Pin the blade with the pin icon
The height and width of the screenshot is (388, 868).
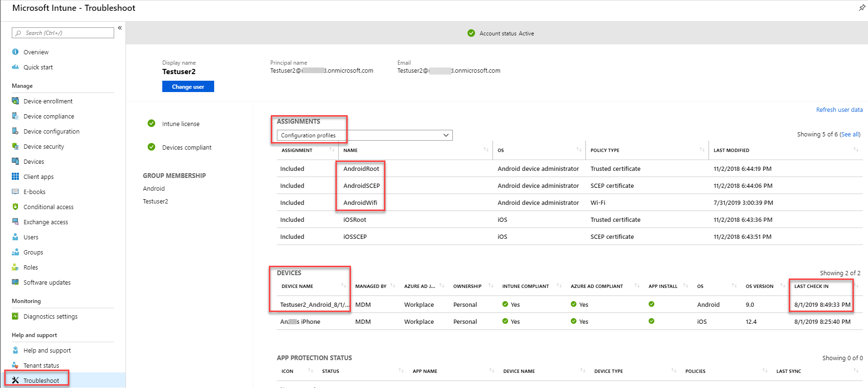[862, 8]
